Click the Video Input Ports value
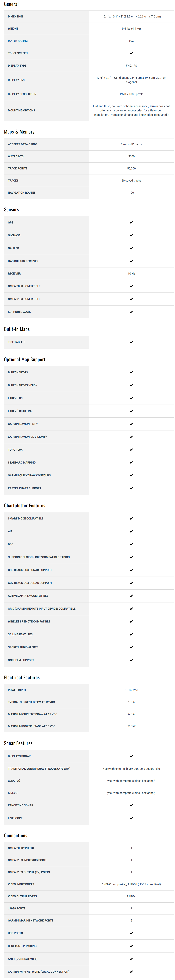 131,884
